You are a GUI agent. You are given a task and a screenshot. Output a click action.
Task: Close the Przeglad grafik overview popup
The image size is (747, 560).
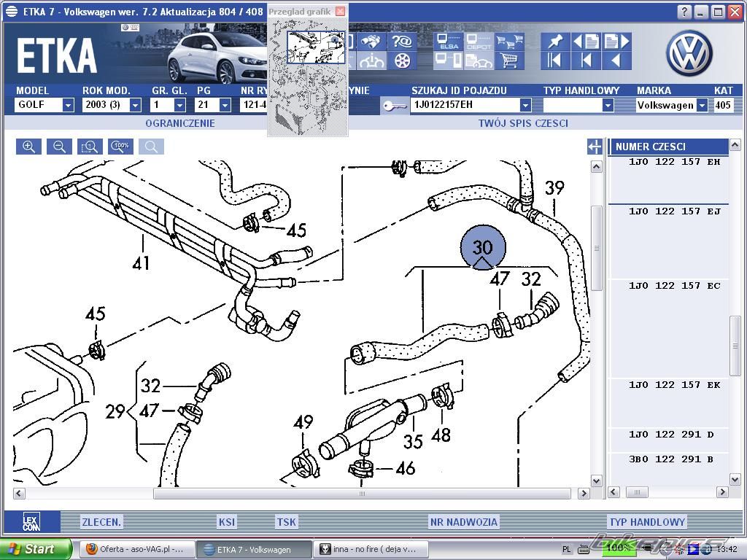click(x=340, y=12)
